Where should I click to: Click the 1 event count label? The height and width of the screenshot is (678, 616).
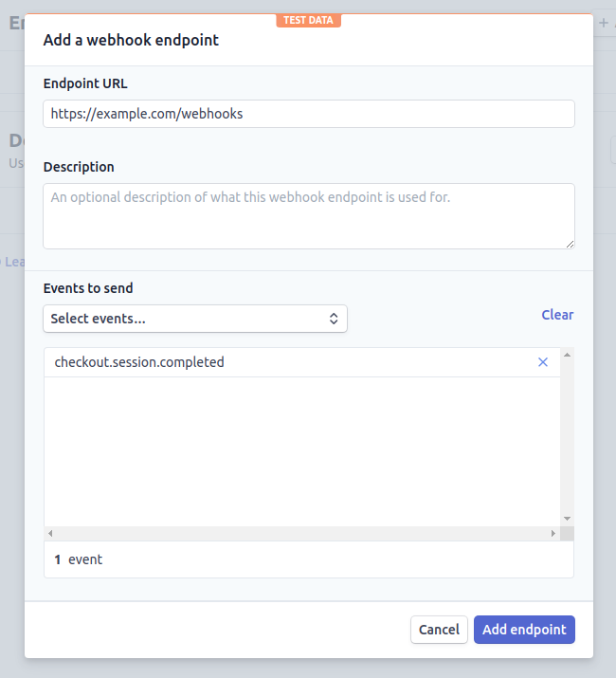[79, 559]
